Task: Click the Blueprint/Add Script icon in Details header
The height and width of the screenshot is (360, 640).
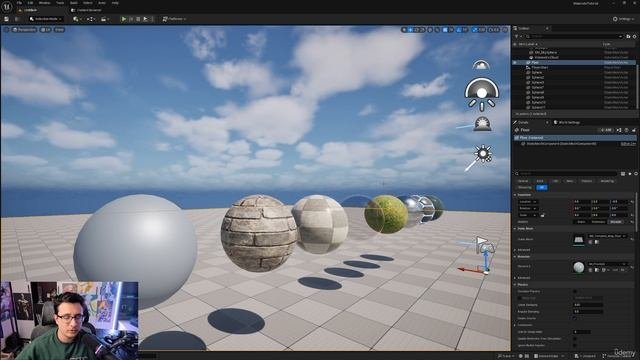Action: (619, 130)
